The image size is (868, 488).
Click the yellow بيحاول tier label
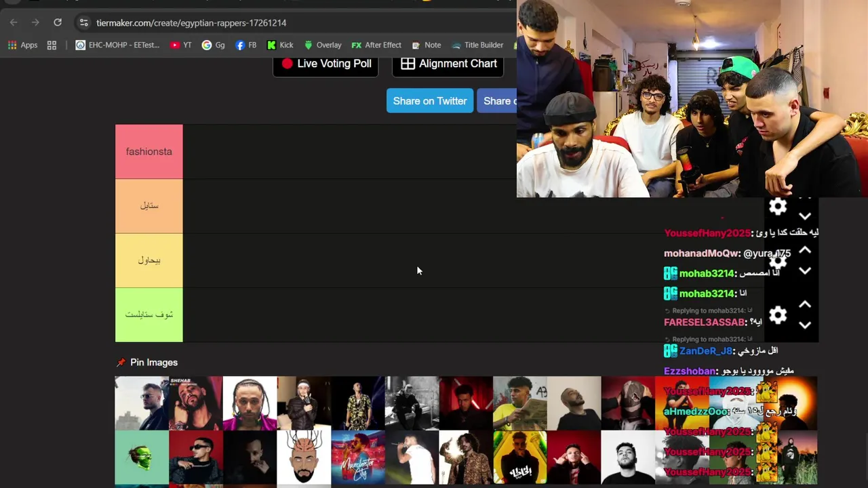[x=149, y=260]
